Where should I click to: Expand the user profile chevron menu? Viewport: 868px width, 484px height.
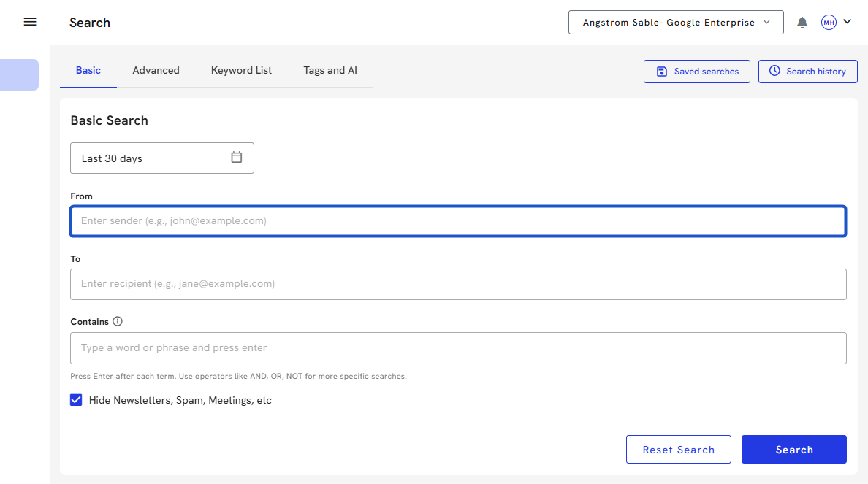coord(848,22)
